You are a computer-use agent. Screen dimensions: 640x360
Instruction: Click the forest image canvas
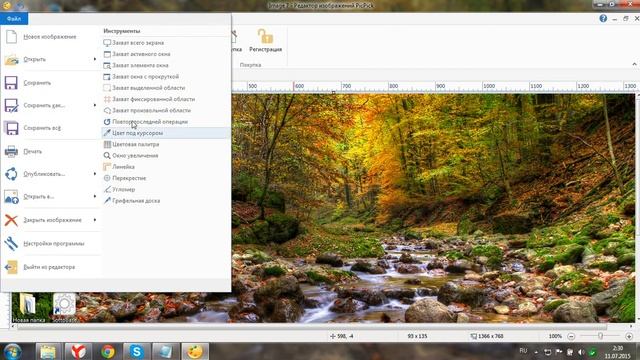[x=433, y=208]
